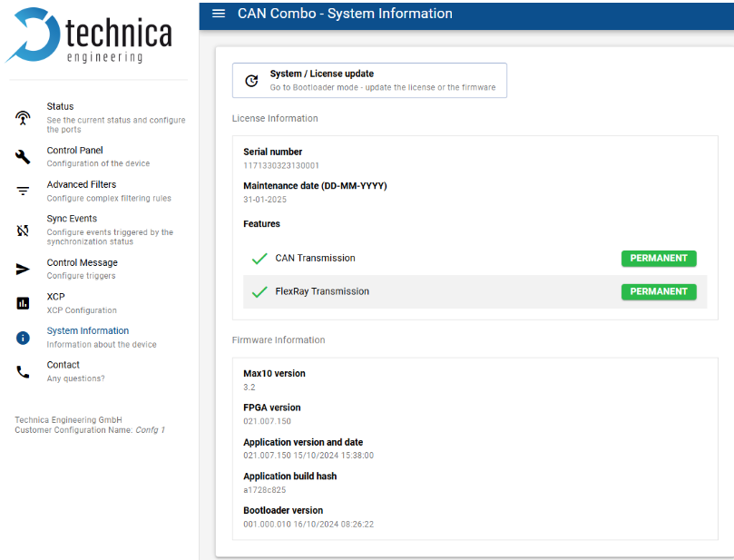734x560 pixels.
Task: Click PERMANENT badge for CAN Transmission
Action: 659,259
